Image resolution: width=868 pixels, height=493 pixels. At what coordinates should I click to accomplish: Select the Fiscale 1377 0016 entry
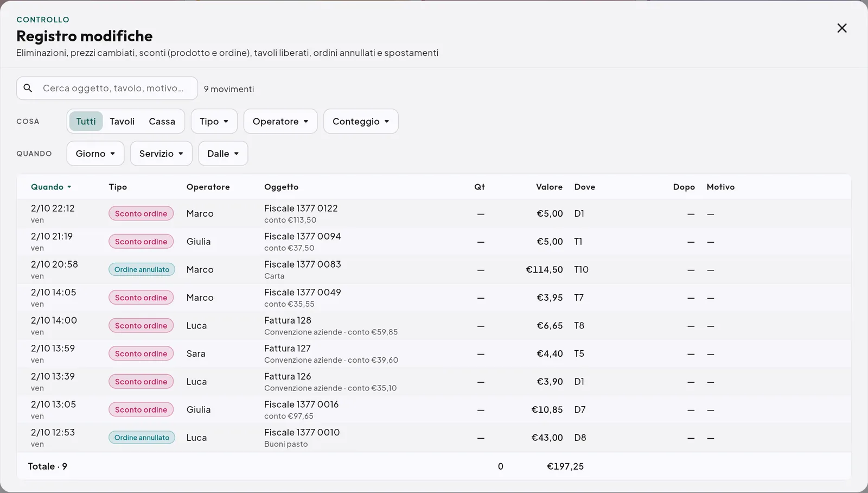(434, 410)
